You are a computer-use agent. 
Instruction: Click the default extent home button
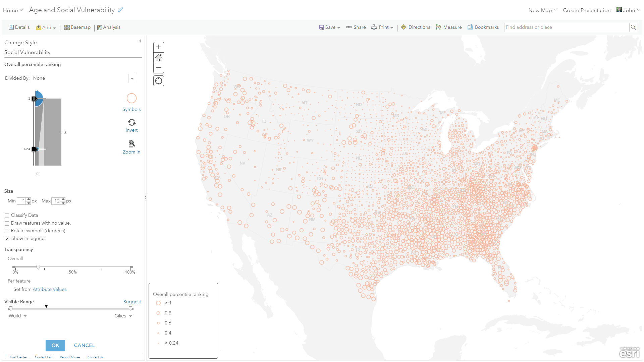[x=159, y=58]
